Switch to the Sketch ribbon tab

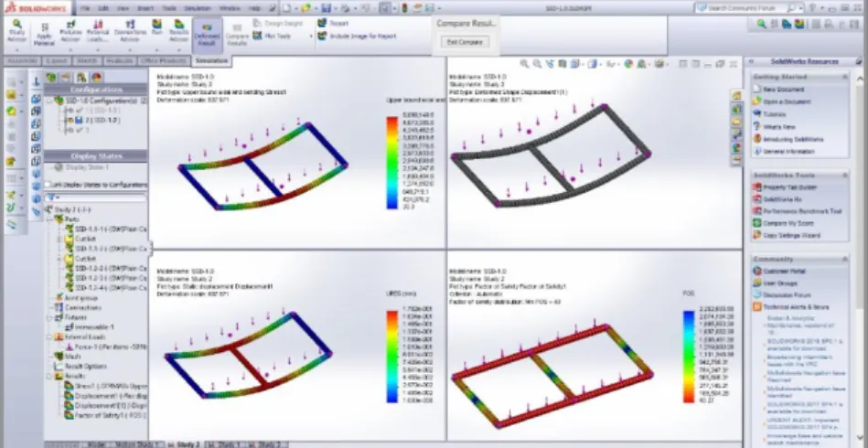(x=87, y=61)
